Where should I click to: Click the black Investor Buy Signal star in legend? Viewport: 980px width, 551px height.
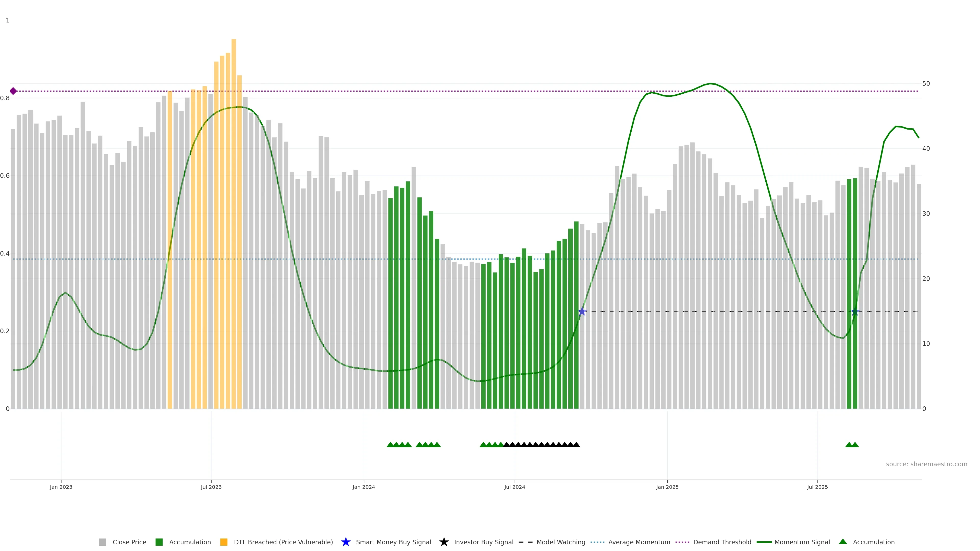point(444,542)
